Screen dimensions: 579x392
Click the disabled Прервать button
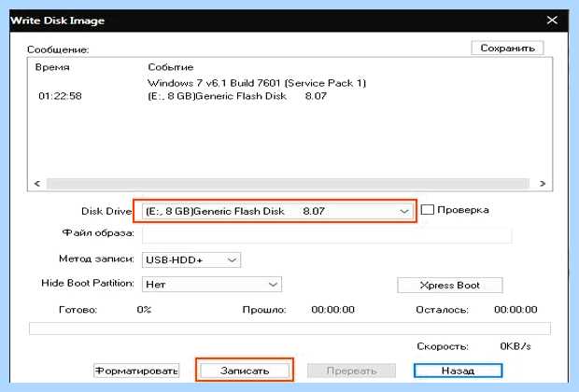(351, 371)
